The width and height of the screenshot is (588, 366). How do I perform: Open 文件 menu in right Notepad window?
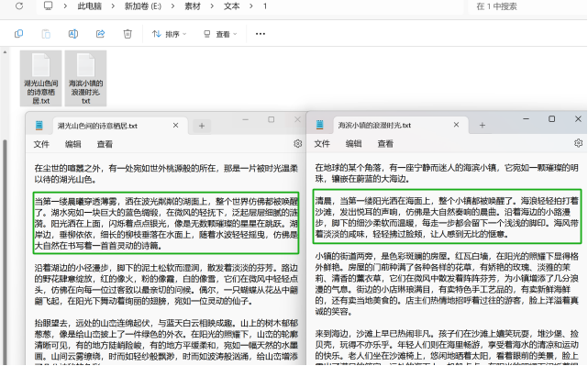[322, 144]
